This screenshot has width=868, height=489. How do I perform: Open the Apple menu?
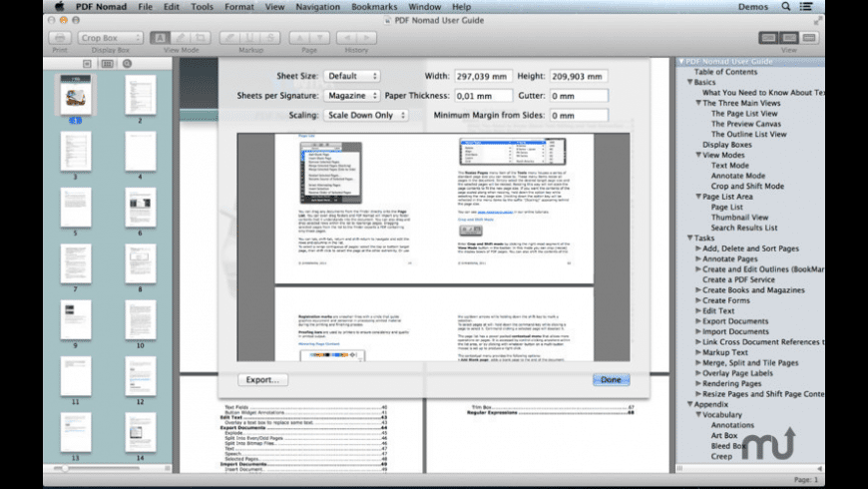[x=59, y=7]
